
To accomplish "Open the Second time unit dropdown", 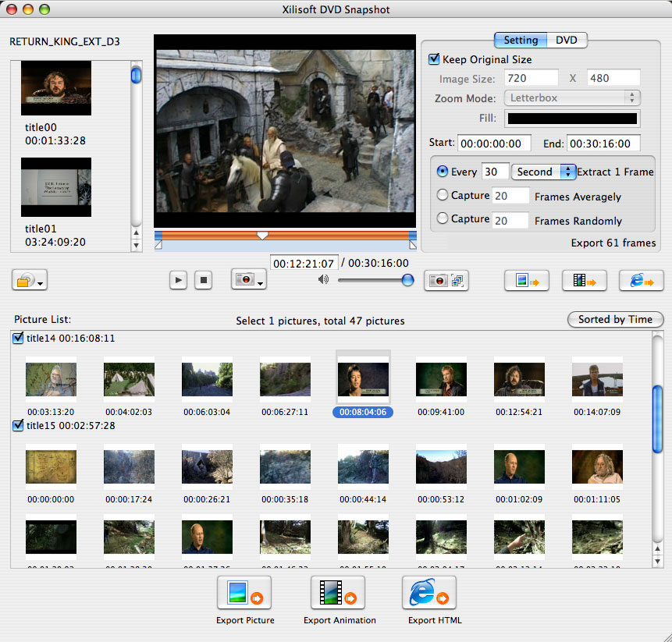I will (x=542, y=172).
